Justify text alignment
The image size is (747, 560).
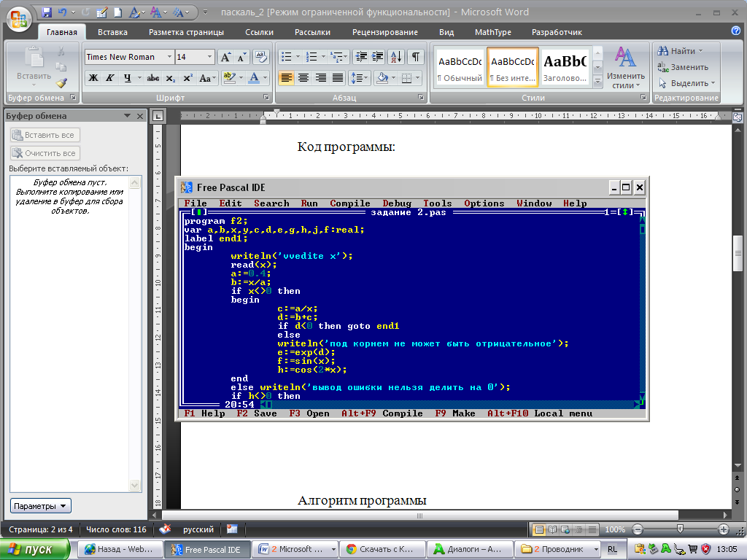pyautogui.click(x=338, y=77)
